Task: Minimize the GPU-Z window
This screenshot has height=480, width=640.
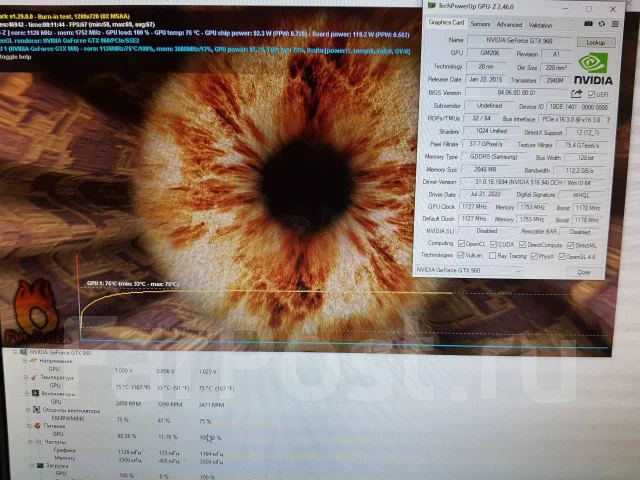Action: click(565, 8)
